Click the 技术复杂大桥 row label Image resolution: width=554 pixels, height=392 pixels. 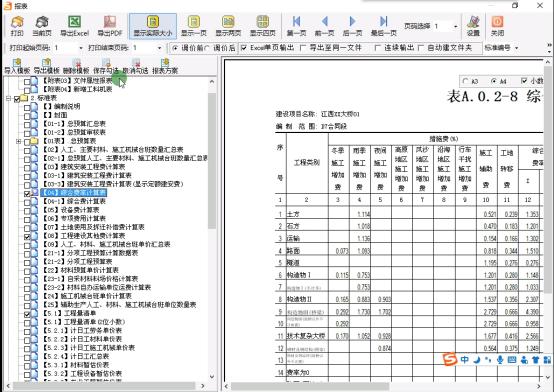306,336
